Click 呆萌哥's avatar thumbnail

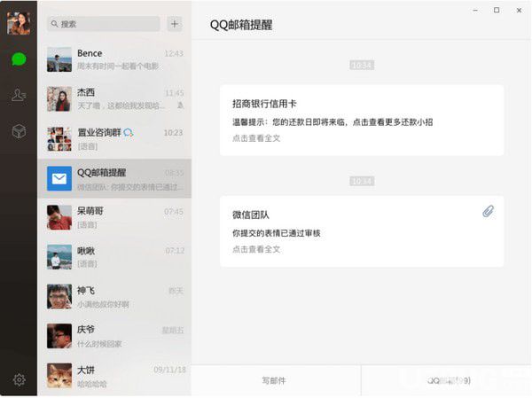click(59, 217)
